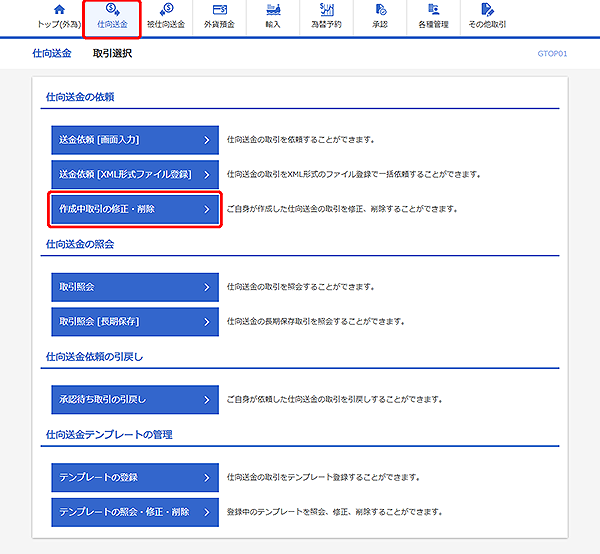Click chevron on テンプレートの登録
This screenshot has width=600, height=554.
pos(207,478)
